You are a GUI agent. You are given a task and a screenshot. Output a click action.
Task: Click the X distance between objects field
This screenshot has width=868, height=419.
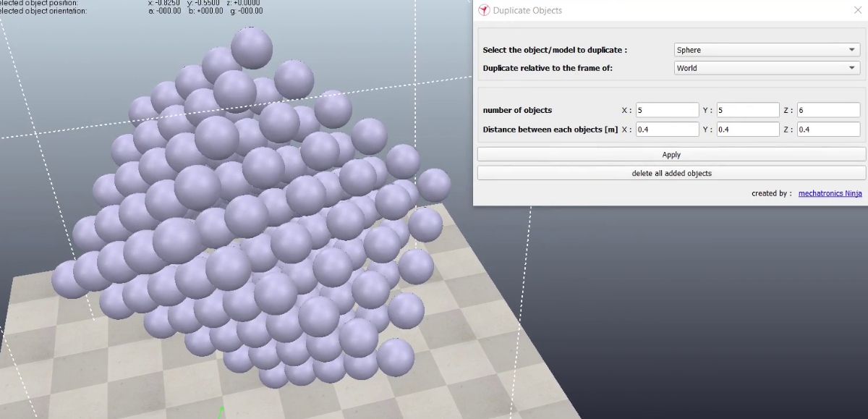pos(667,130)
